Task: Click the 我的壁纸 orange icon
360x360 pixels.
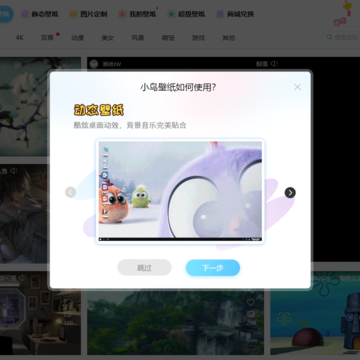Action: 122,14
